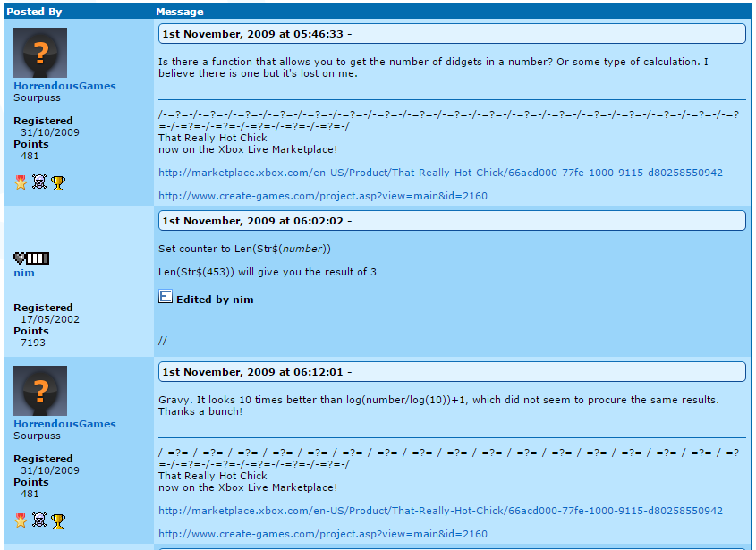Open HorrendousGames profile link in third post
Screen dimensions: 756x550
64,424
